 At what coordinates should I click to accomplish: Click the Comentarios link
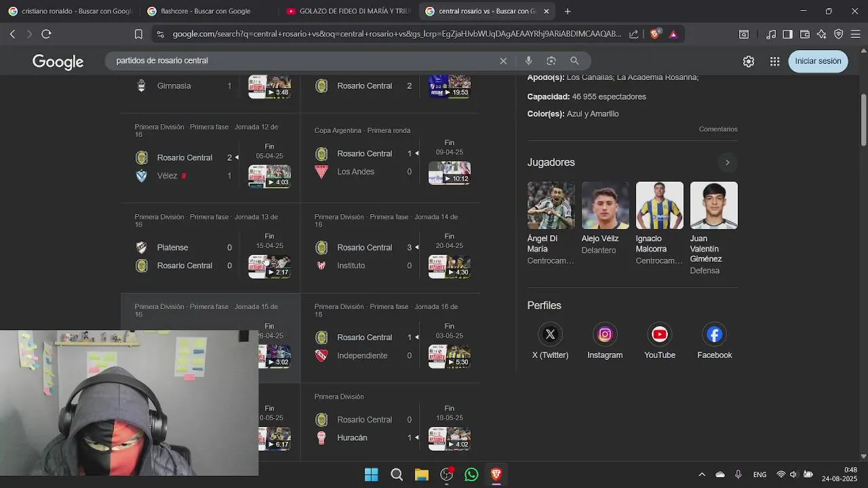coord(718,129)
